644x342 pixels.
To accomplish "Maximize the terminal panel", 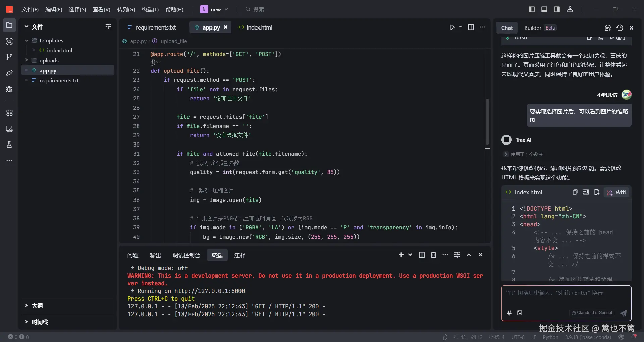I will 469,255.
